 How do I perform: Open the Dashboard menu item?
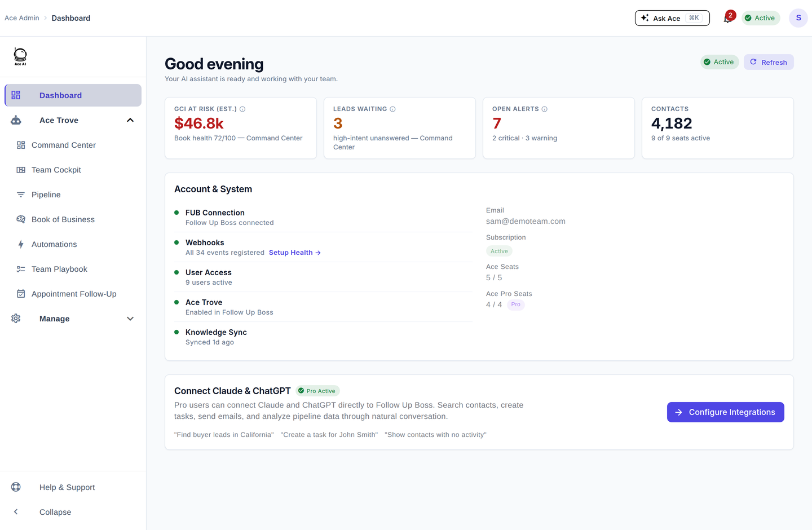(73, 95)
